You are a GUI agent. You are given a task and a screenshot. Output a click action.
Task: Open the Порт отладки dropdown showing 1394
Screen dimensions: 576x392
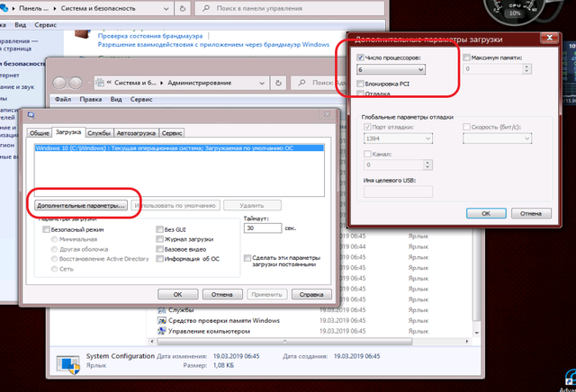point(398,138)
